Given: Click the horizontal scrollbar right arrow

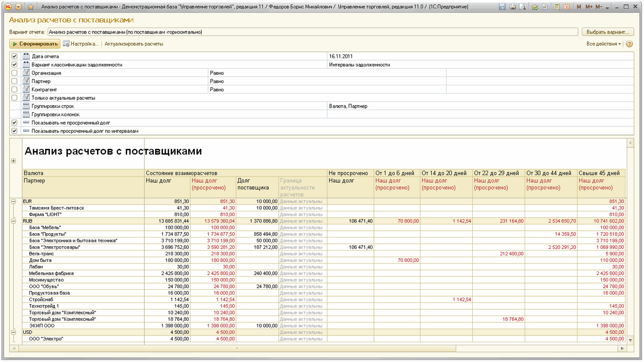Looking at the screenshot, I should (x=622, y=348).
